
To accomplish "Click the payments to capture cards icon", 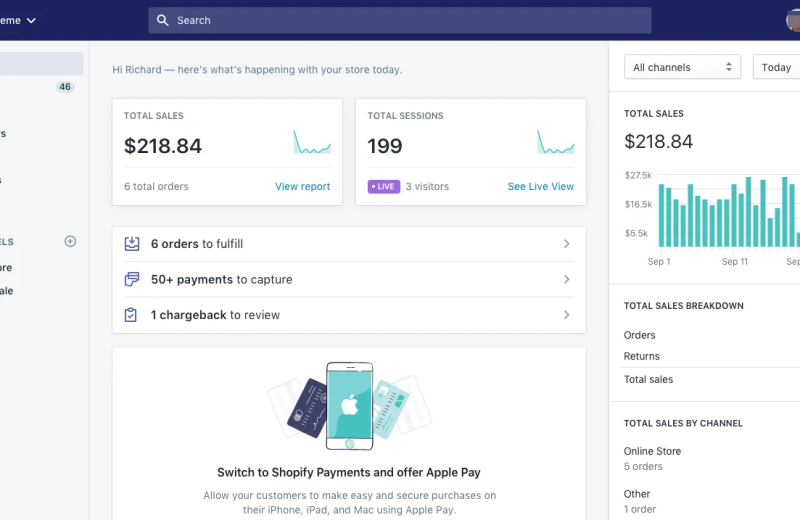I will (132, 279).
